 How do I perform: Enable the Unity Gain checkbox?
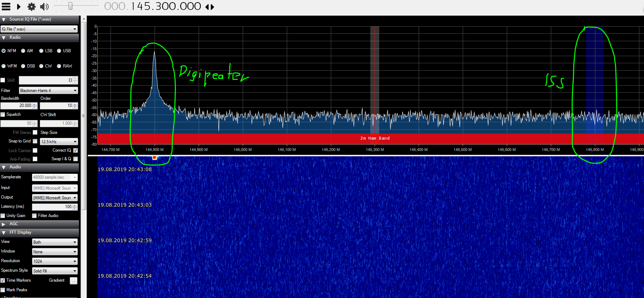(x=3, y=216)
